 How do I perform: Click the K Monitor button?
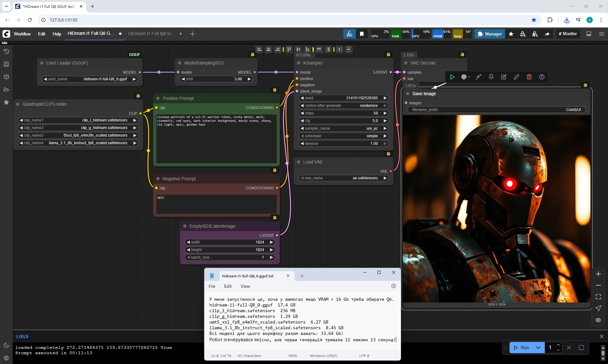(x=568, y=34)
